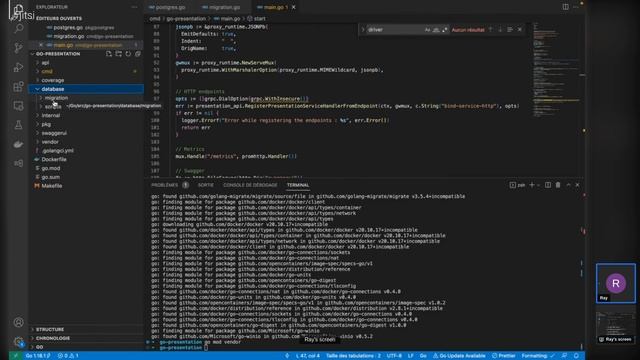The width and height of the screenshot is (640, 360).
Task: Toggle match case in find widget
Action: pos(427,30)
